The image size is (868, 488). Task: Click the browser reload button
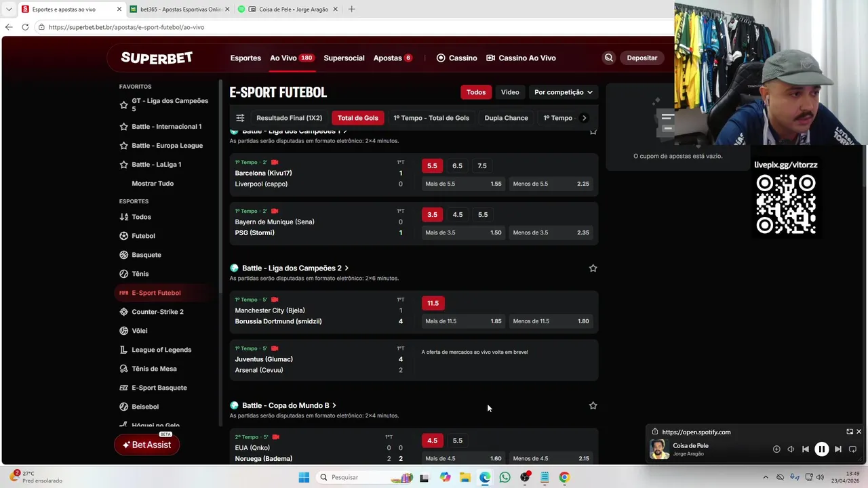pyautogui.click(x=25, y=27)
